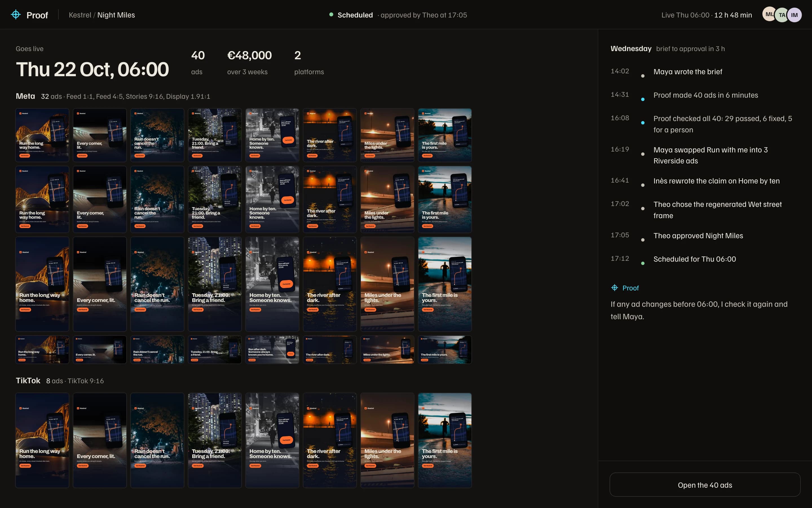This screenshot has width=812, height=508.
Task: Open the 40 ads button
Action: 705,485
